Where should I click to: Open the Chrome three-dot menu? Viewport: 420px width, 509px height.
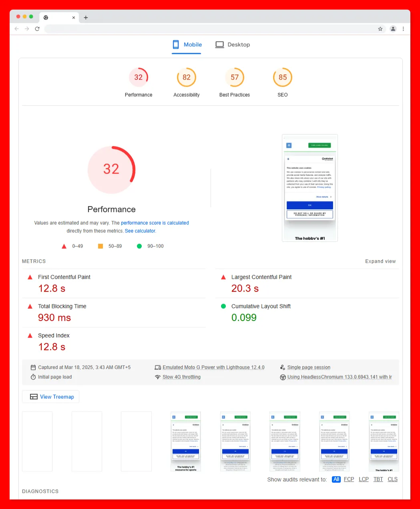click(x=403, y=29)
